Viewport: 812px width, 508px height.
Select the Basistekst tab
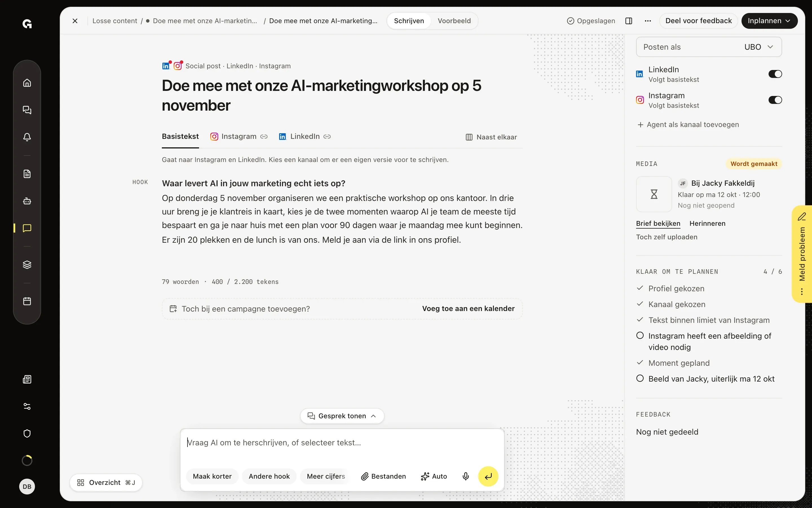coord(180,136)
